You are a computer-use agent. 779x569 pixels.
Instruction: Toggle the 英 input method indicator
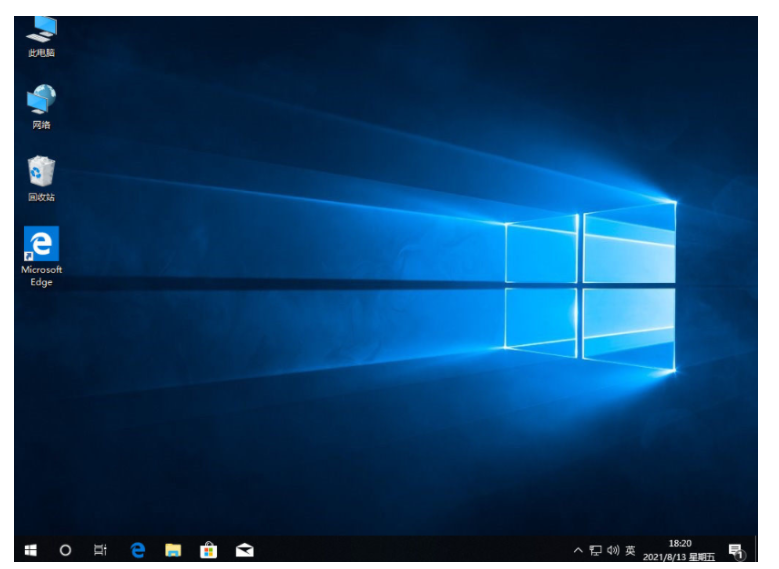[630, 550]
